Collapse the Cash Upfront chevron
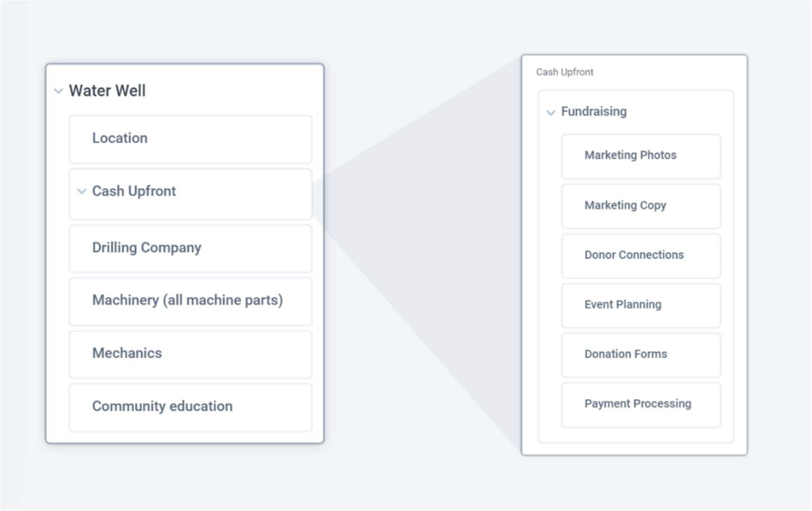812x511 pixels. [x=81, y=191]
